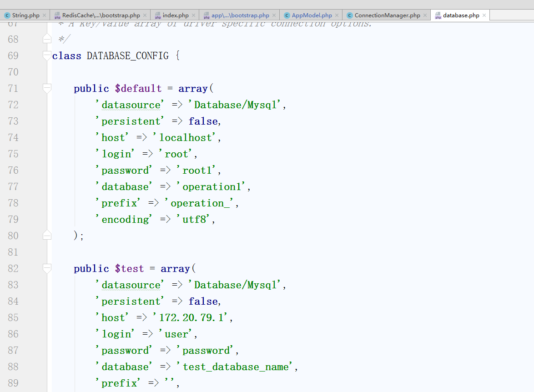Screen dimensions: 534x392
Task: Collapse the DATABASE_CONFIG class fold marker
Action: 47,56
